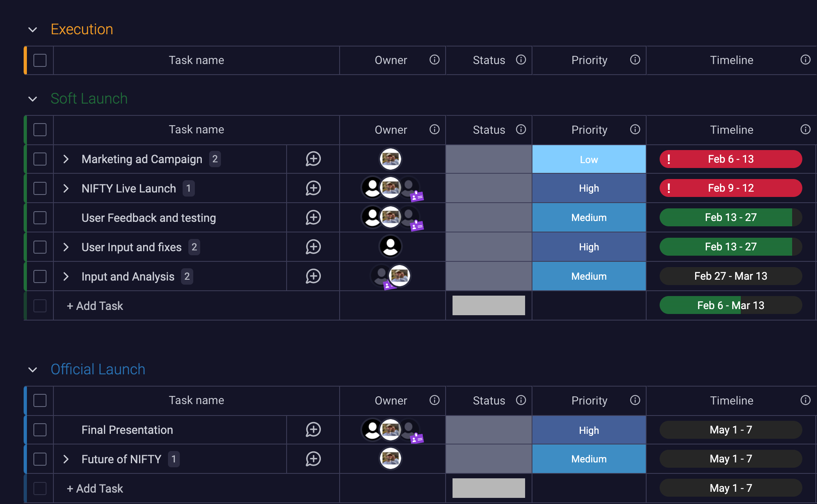This screenshot has width=817, height=504.
Task: Click info icon beside Soft Launch Status column
Action: [521, 129]
